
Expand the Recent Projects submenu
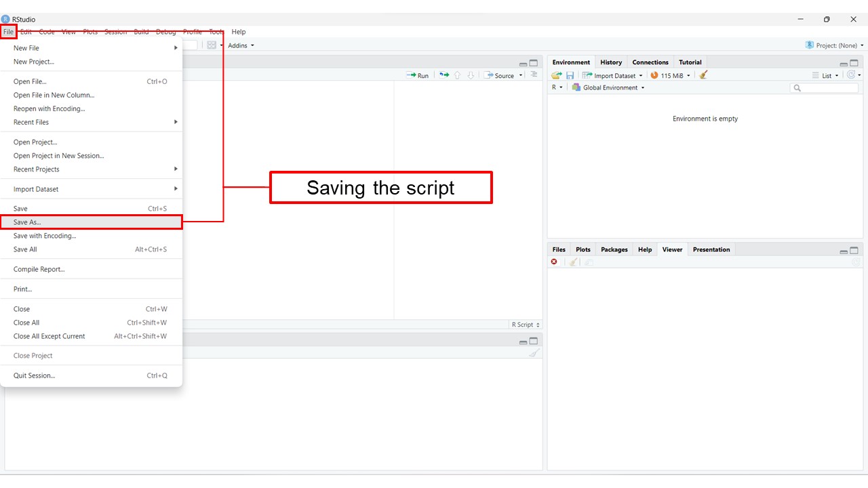91,169
